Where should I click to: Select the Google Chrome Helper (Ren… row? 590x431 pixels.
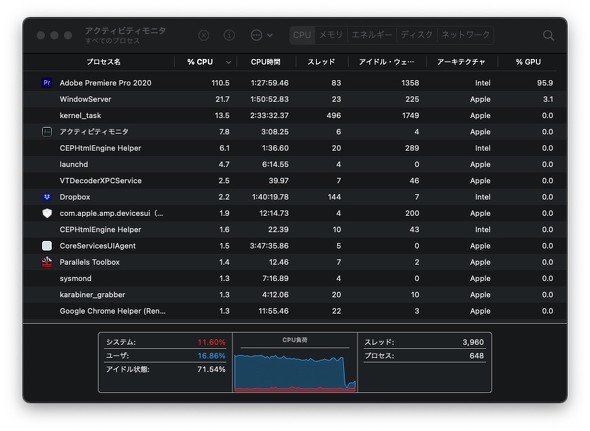click(295, 311)
